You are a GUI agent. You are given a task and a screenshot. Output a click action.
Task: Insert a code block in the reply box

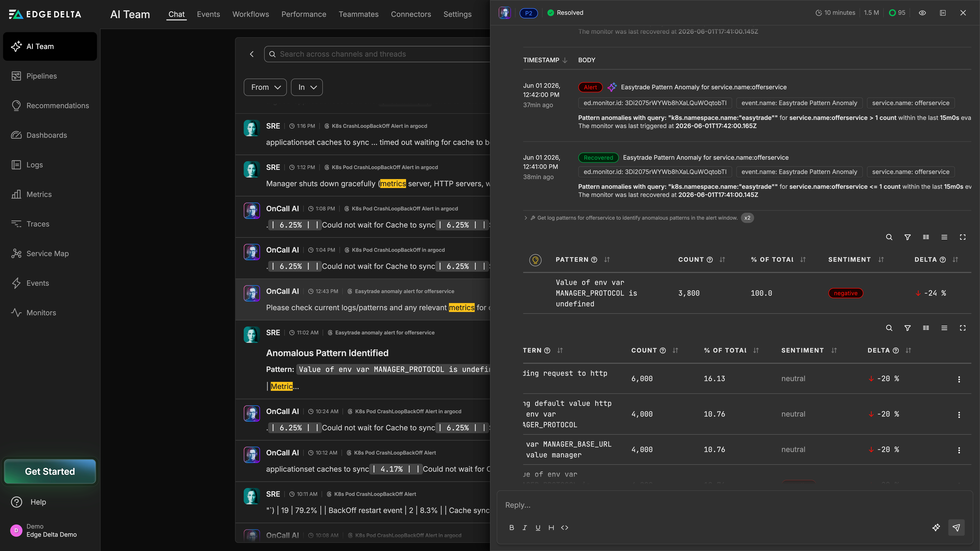pos(565,528)
